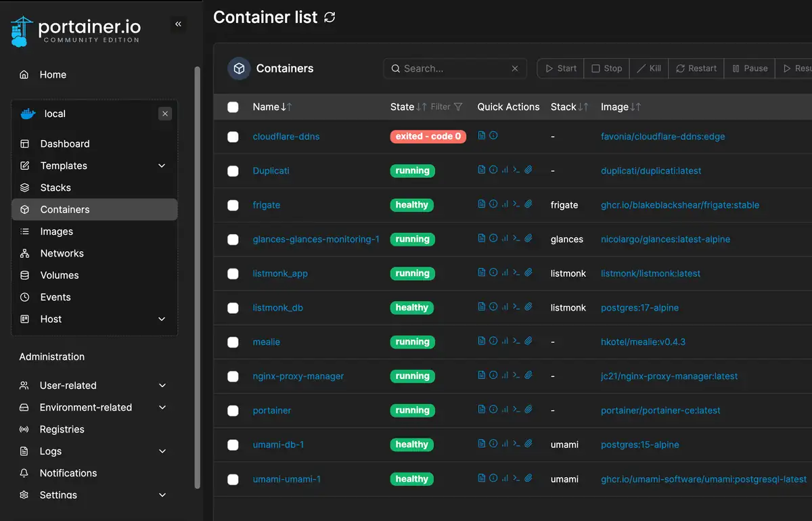Select the nginx-proxy-manager row checkbox

point(233,376)
